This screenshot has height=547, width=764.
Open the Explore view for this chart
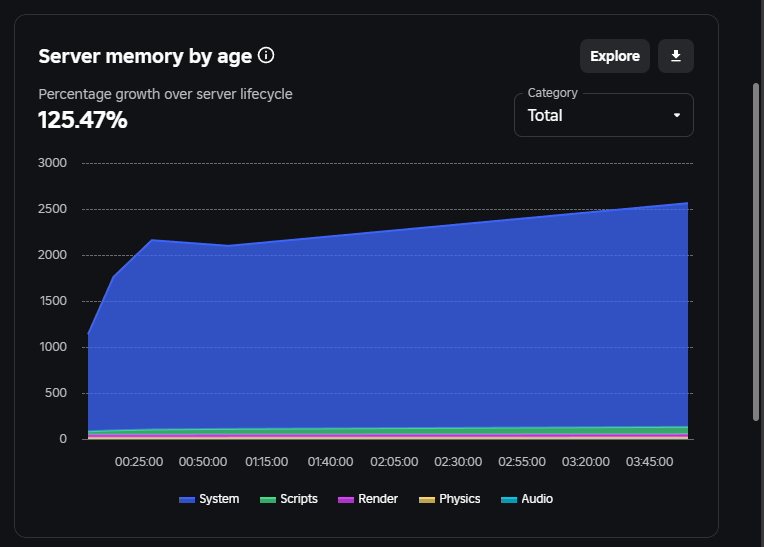(x=615, y=56)
